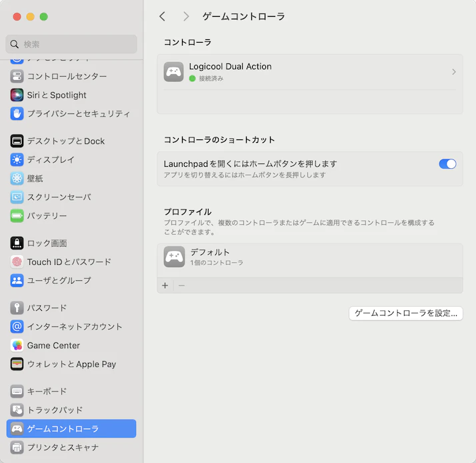Click the Logicool Dual Action gamepad icon
476x463 pixels.
coord(173,72)
